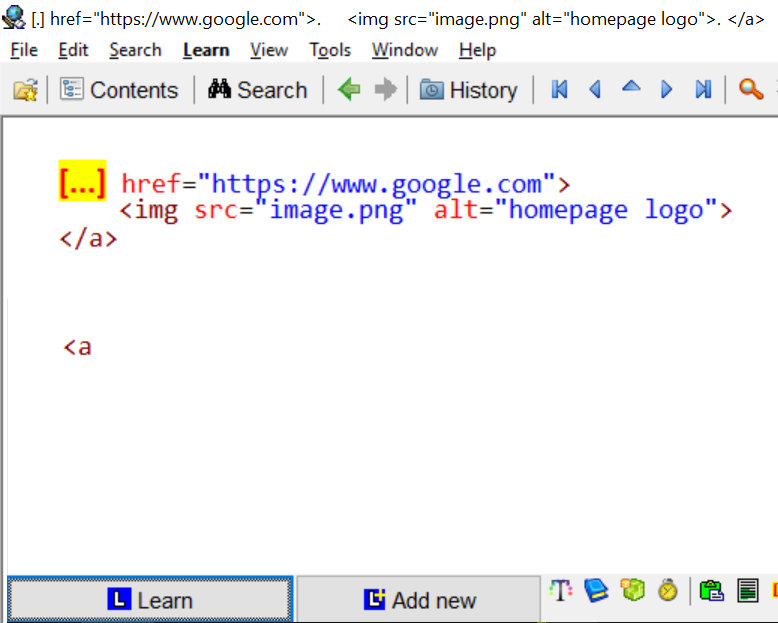This screenshot has width=778, height=623.
Task: Click the SuperMemo title bar icon
Action: 14,17
